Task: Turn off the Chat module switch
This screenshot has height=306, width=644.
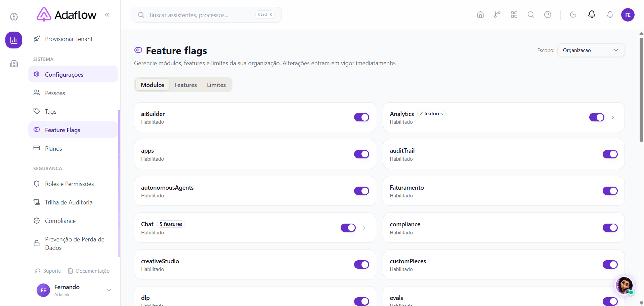Action: [x=348, y=228]
